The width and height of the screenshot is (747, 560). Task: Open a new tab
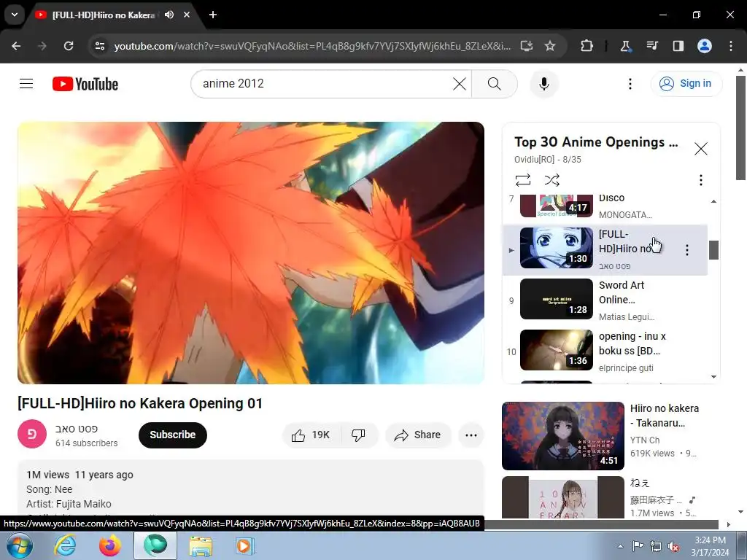coord(213,15)
